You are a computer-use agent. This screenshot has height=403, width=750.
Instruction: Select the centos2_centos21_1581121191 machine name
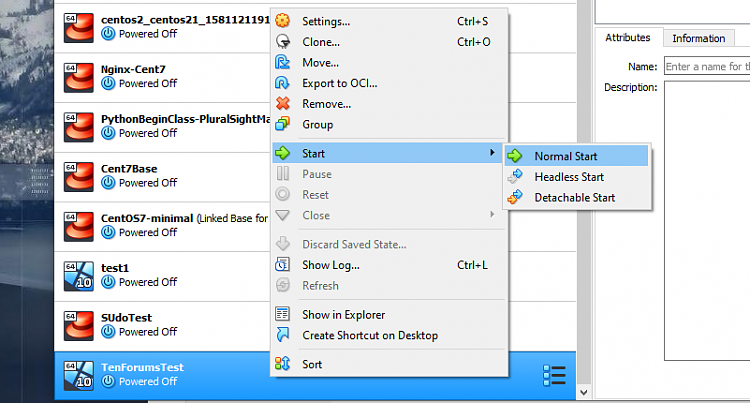pyautogui.click(x=185, y=20)
